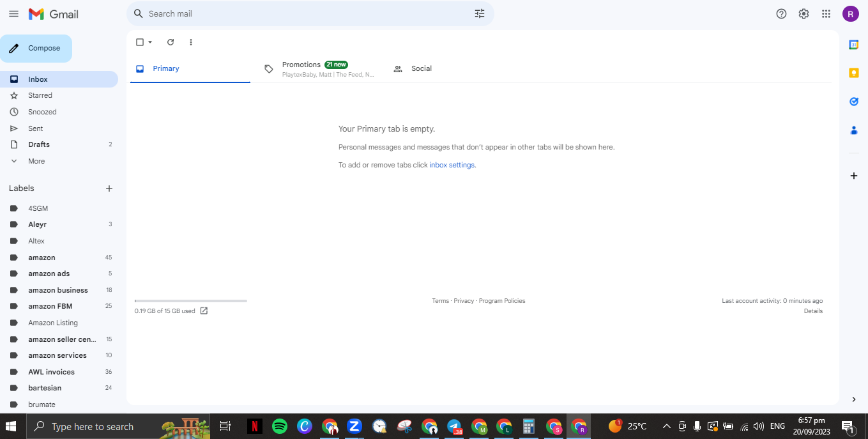Screen dimensions: 868x439
Task: Switch to the Primary tab
Action: (190, 69)
